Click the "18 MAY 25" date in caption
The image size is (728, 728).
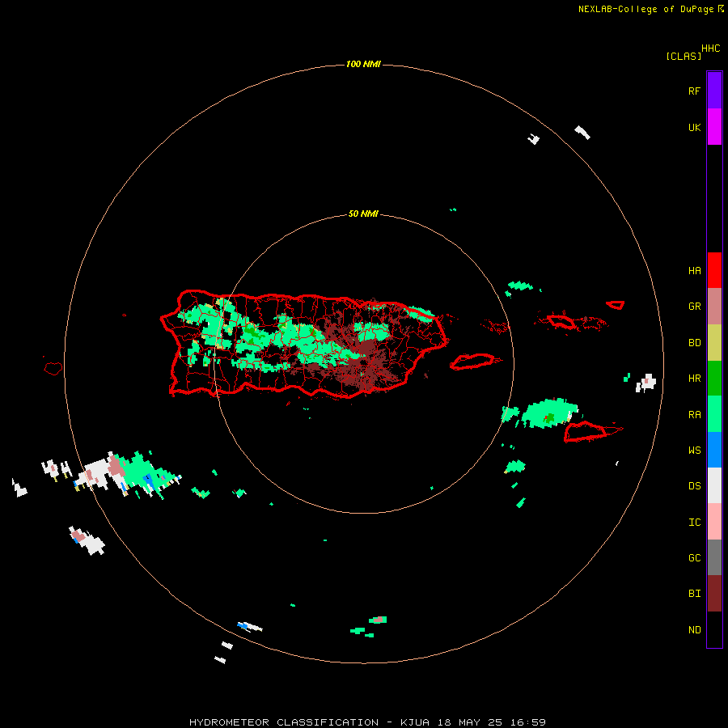(x=470, y=722)
